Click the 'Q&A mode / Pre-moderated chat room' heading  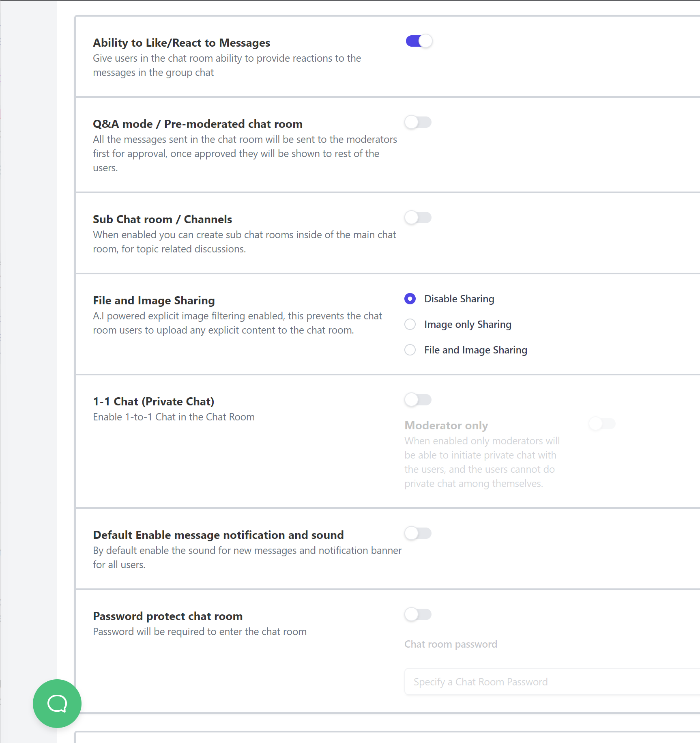pos(198,124)
